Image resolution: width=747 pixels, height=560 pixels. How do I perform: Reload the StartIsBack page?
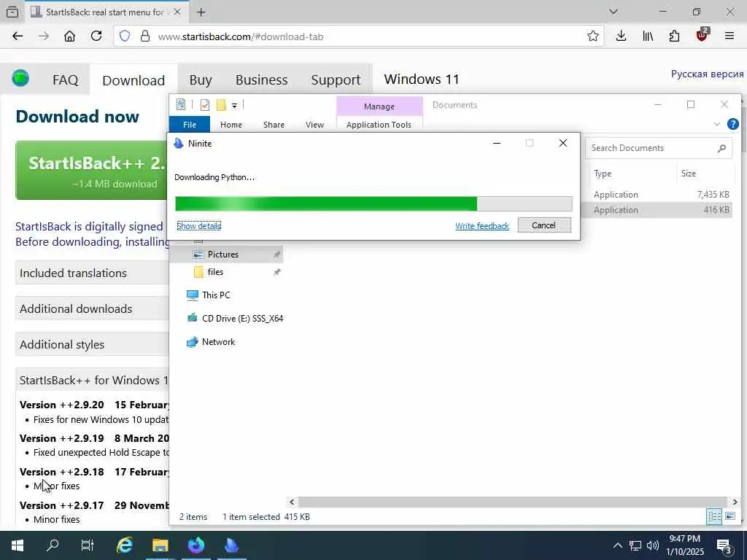96,36
